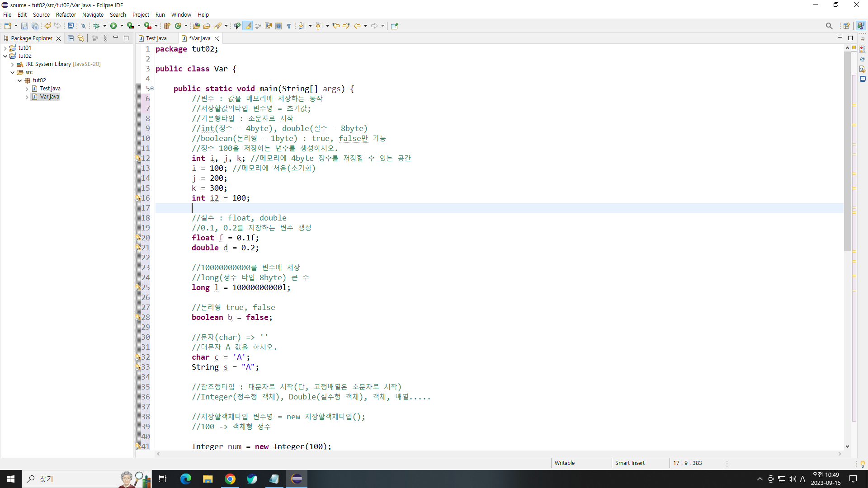The height and width of the screenshot is (488, 868).
Task: Click the Search magnifier on toolbar right
Action: coord(829,26)
